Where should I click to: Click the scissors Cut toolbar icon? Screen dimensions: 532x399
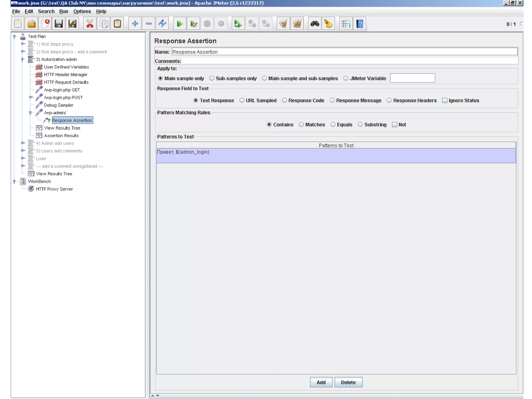(x=90, y=24)
